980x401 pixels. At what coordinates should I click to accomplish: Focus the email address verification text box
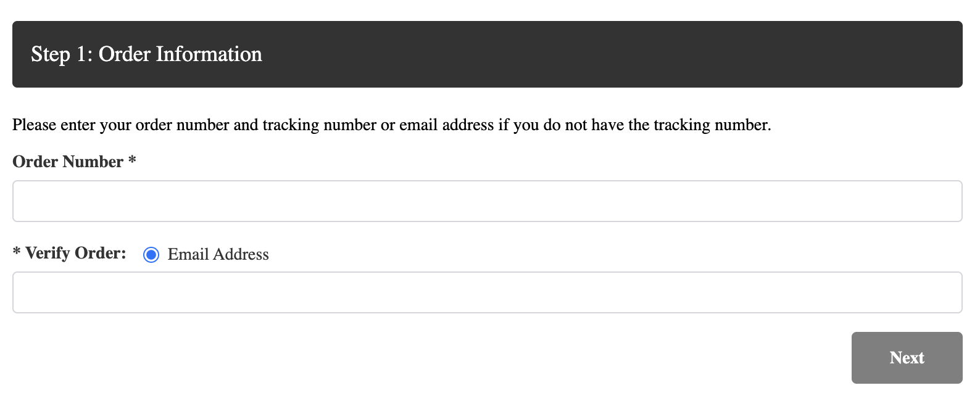[487, 292]
